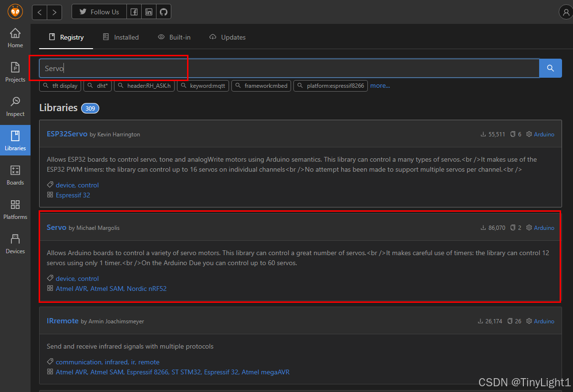Select the 'framework:mbed' search suggestion
The width and height of the screenshot is (573, 392).
tap(261, 86)
